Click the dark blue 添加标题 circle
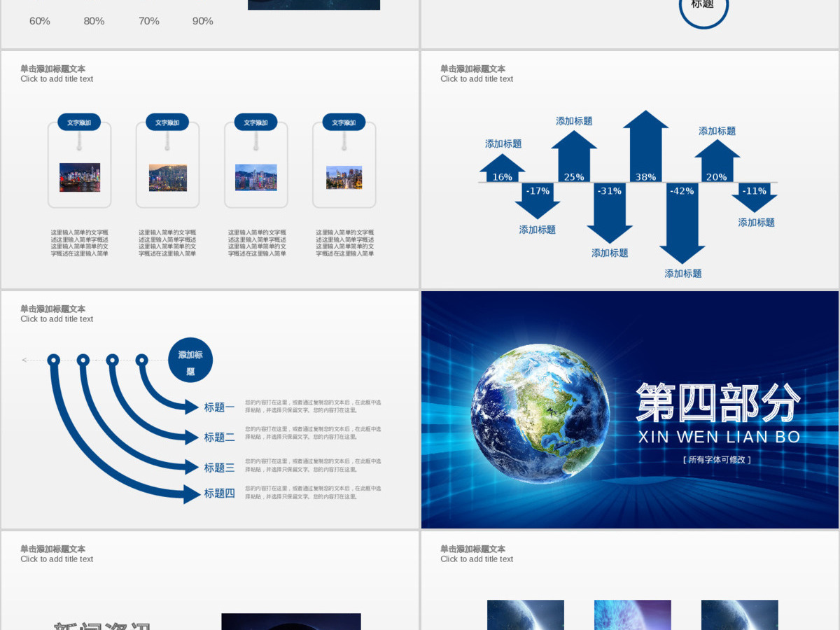This screenshot has width=840, height=630. [190, 360]
